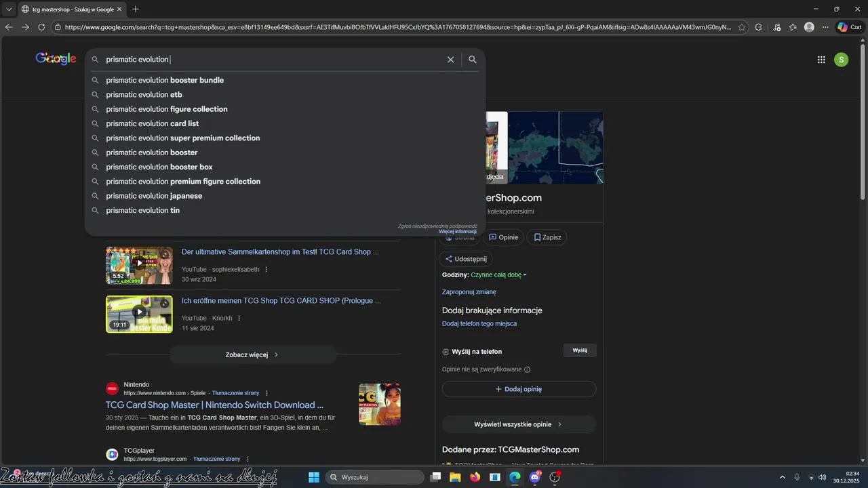Open Der ultimative Sammelkartenshop video link
868x488 pixels.
(x=280, y=251)
